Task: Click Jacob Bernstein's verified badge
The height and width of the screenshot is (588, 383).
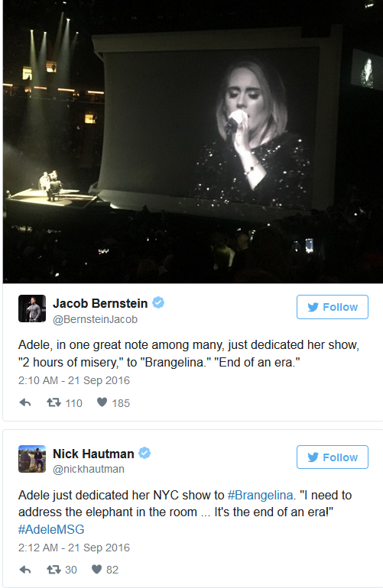Action: (x=158, y=302)
